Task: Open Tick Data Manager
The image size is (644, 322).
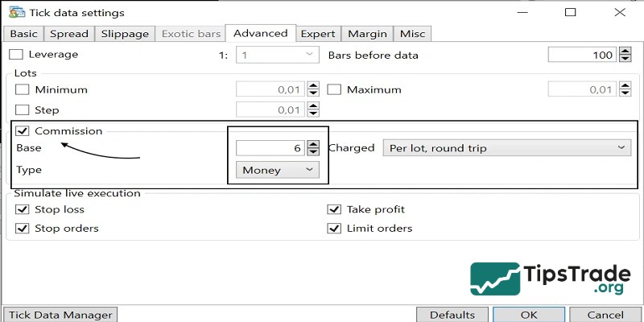Action: (60, 315)
